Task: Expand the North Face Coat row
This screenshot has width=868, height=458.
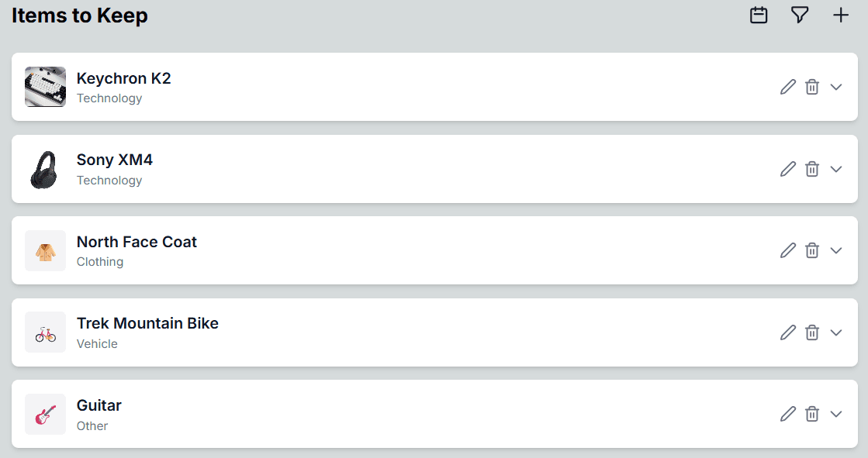Action: coord(836,250)
